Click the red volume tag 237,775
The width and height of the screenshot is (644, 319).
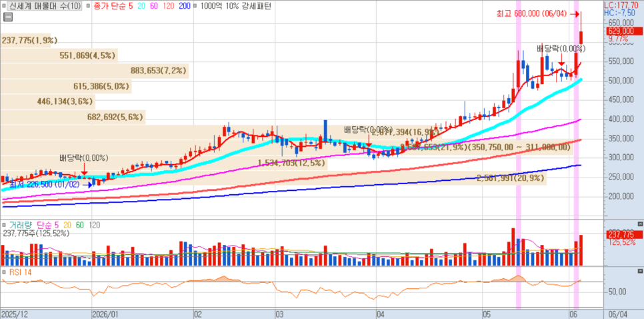625,234
